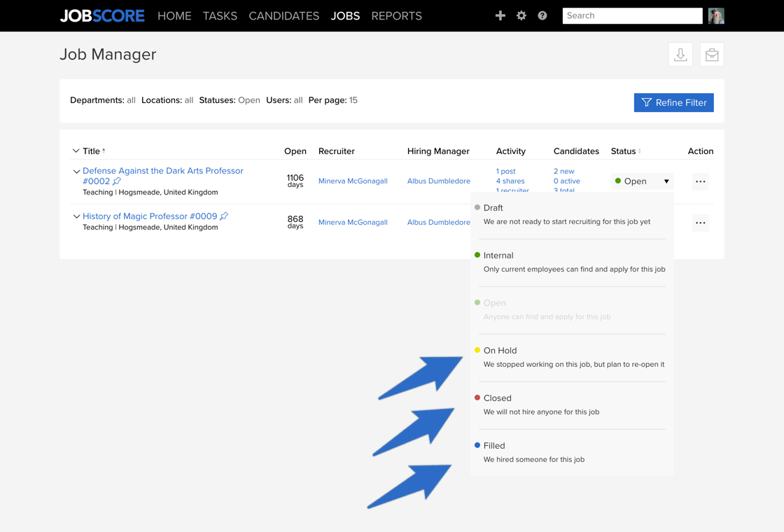This screenshot has width=784, height=532.
Task: Expand the Defense Against the Dark Arts row
Action: [76, 171]
